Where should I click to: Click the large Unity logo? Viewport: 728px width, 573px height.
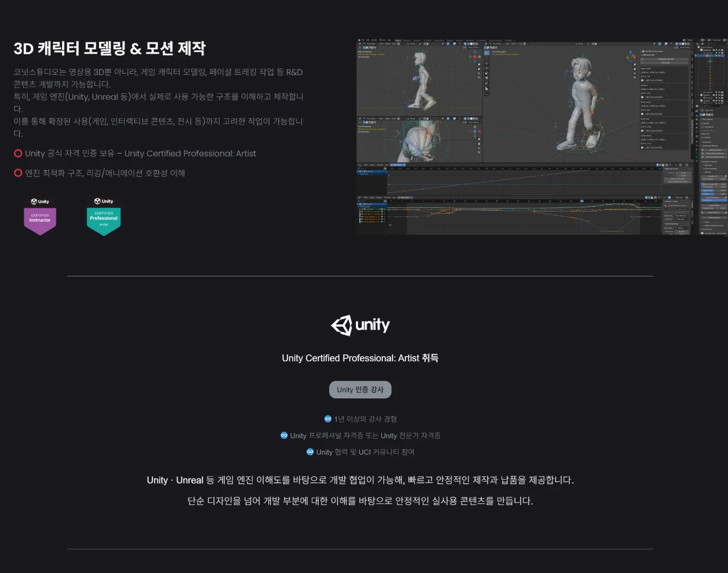click(x=360, y=325)
